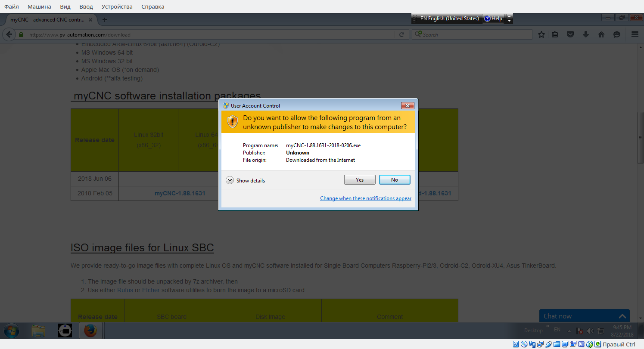Click the page reload icon in address bar
Image resolution: width=644 pixels, height=349 pixels.
coord(401,34)
